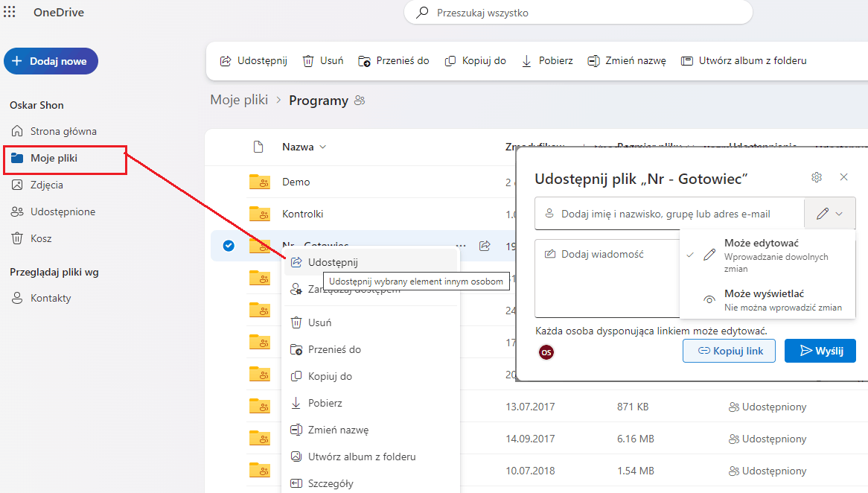Open the app launcher grid icon
Image resolution: width=868 pixels, height=493 pixels.
click(10, 12)
